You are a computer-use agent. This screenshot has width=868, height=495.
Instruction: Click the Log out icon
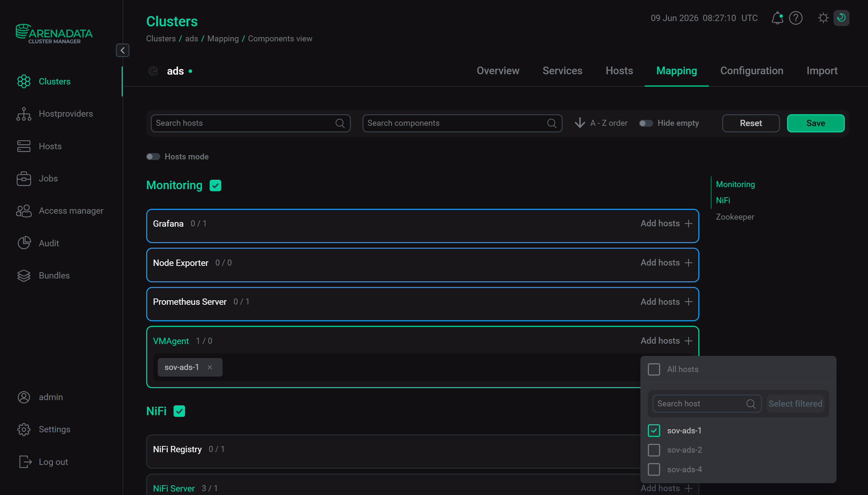coord(25,462)
